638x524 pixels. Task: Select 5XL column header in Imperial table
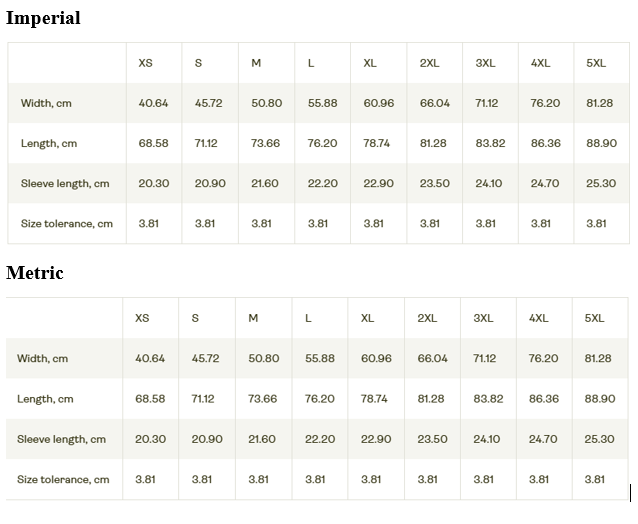[x=596, y=63]
